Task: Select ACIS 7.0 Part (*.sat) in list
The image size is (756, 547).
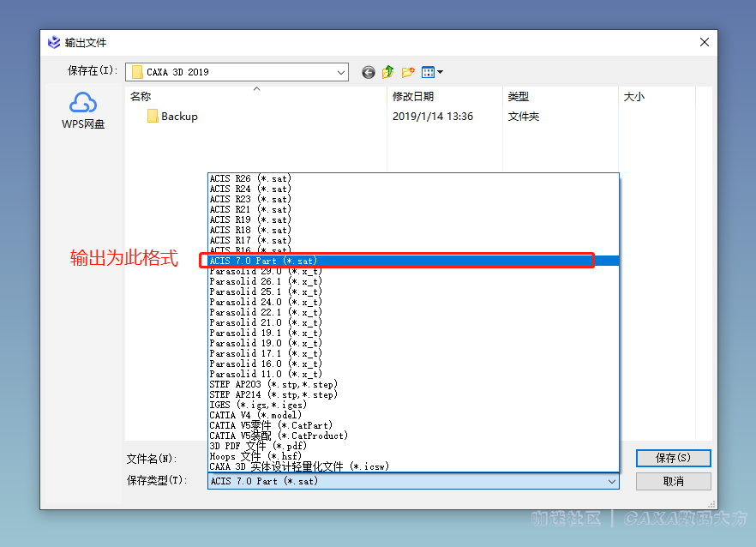Action: pyautogui.click(x=413, y=261)
